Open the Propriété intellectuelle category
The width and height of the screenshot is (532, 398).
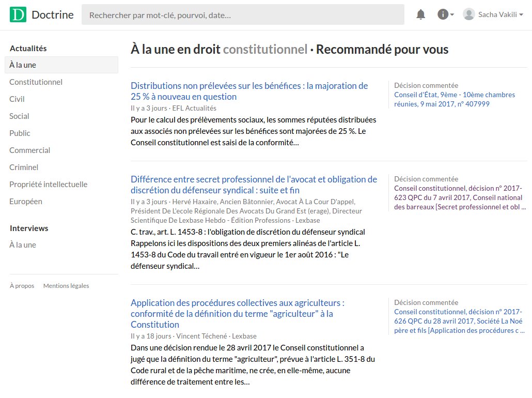pyautogui.click(x=49, y=185)
